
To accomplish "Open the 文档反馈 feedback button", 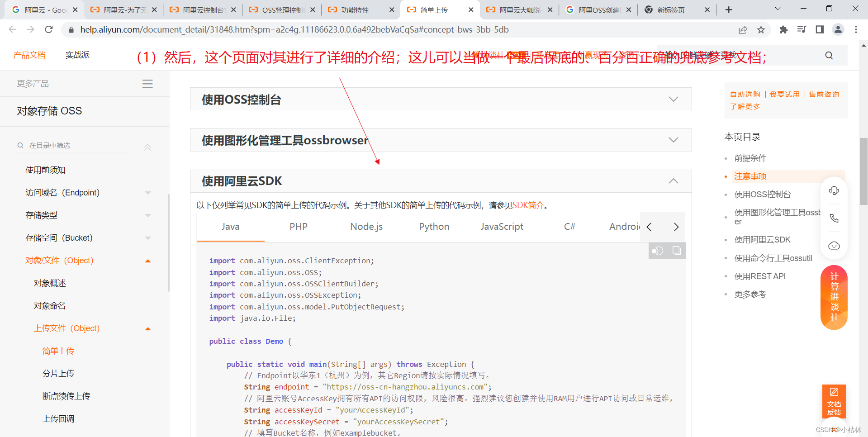I will coord(834,401).
